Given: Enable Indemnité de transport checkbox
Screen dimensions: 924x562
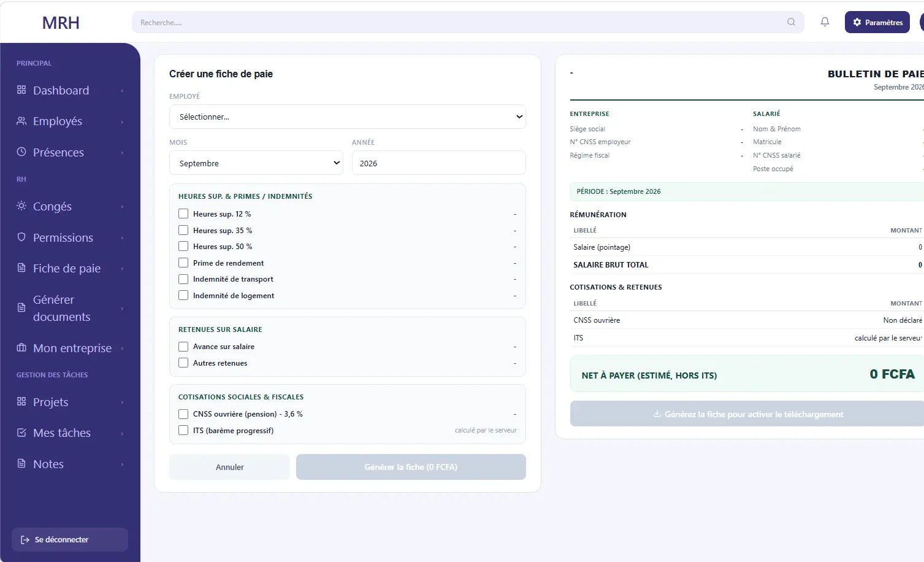Looking at the screenshot, I should point(183,279).
